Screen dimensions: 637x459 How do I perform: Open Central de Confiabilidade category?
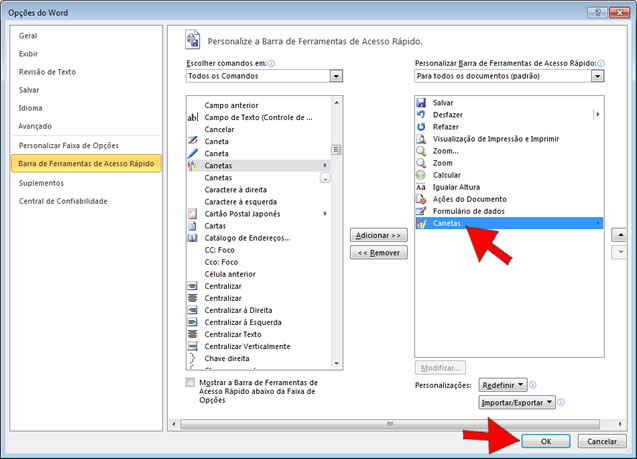pyautogui.click(x=63, y=201)
